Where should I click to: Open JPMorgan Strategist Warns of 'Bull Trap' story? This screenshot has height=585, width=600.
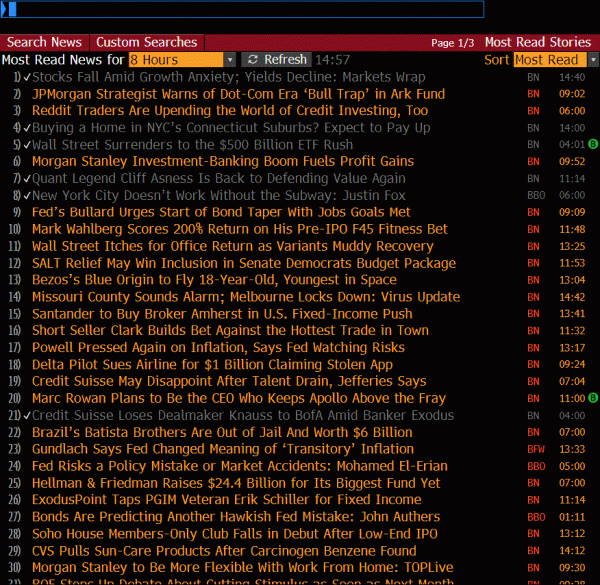point(238,94)
